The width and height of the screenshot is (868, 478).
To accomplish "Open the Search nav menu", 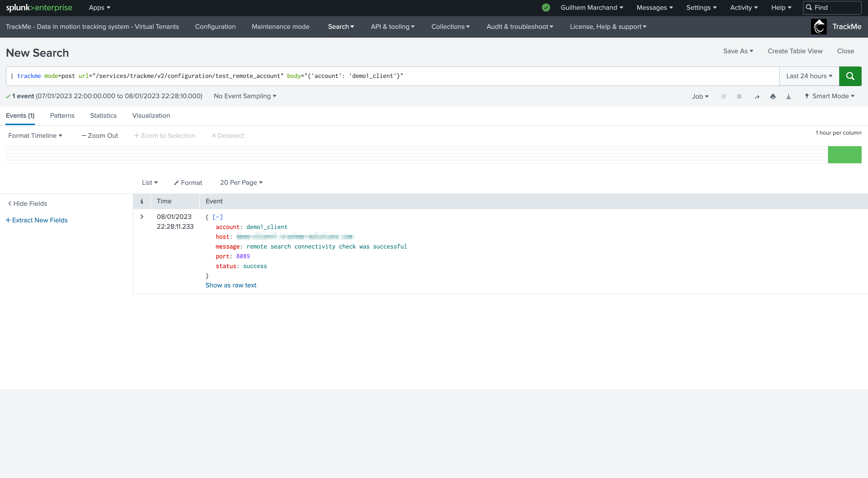I will pos(341,27).
